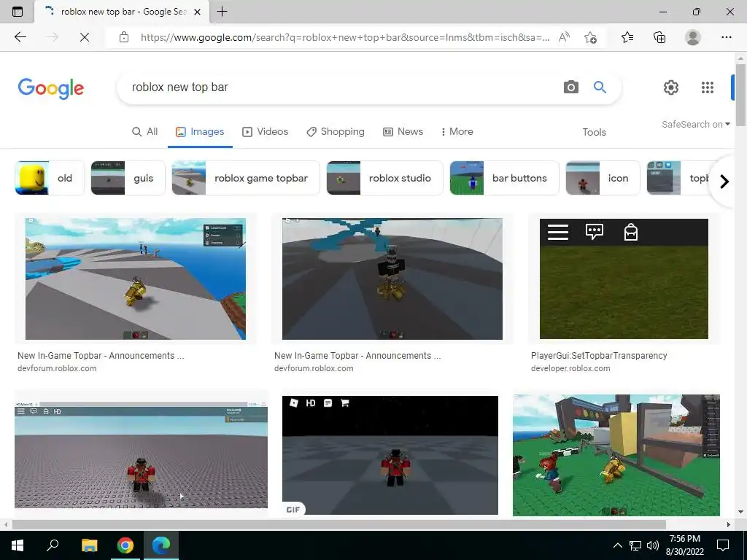Select the Images tab
This screenshot has width=747, height=560.
point(200,131)
